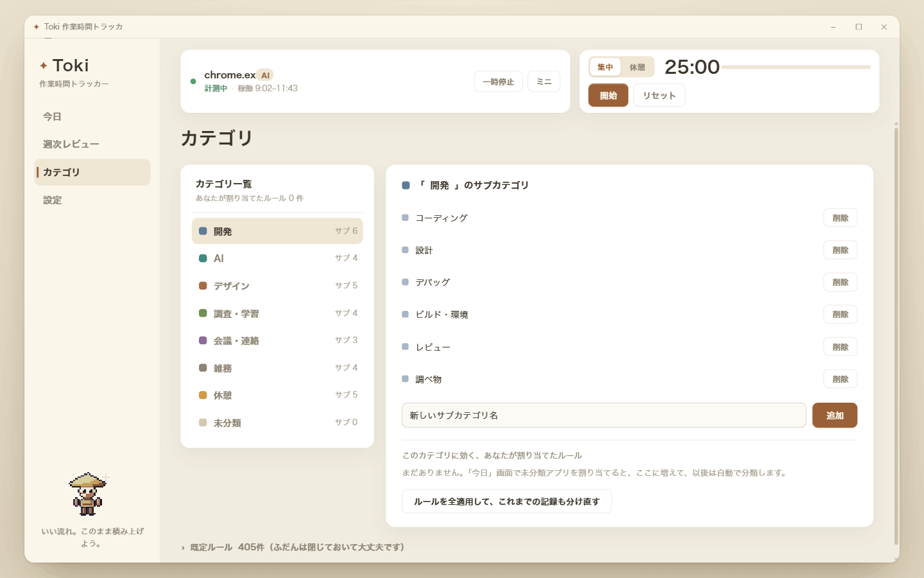Click ルールを全適用して、これまでの記録も分け直す button
This screenshot has width=924, height=578.
coord(507,501)
